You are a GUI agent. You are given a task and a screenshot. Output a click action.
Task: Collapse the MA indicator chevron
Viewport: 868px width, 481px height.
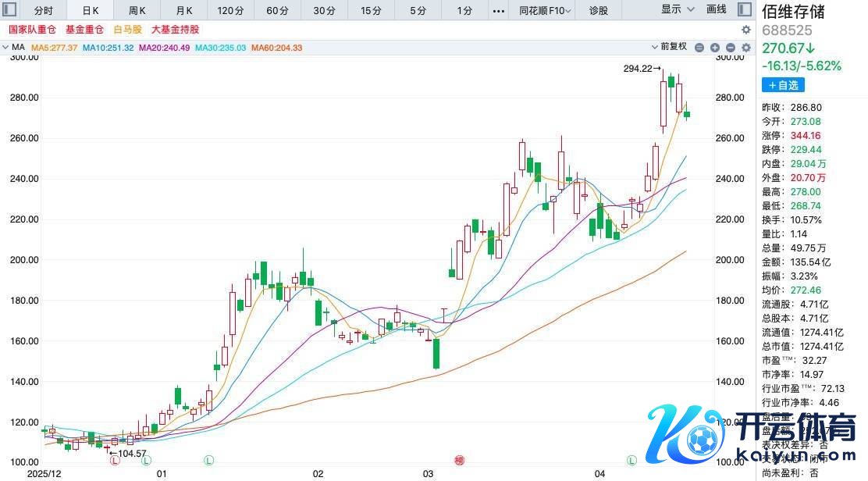click(x=6, y=48)
